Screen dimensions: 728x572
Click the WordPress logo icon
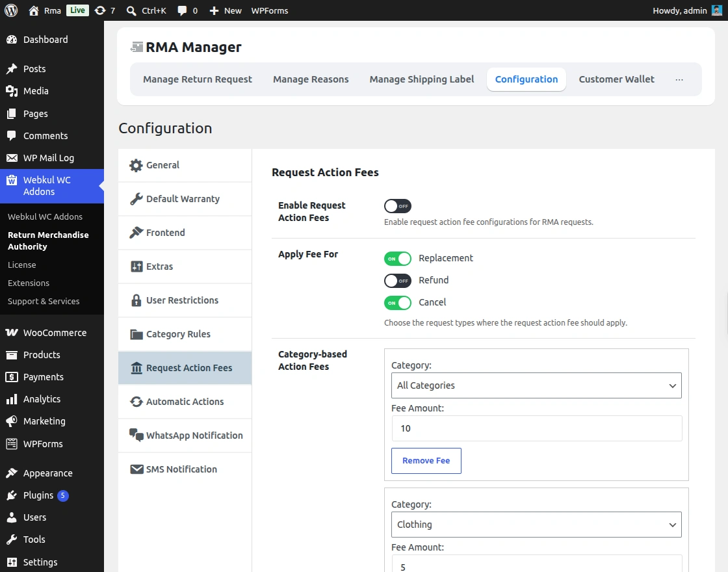coord(11,10)
